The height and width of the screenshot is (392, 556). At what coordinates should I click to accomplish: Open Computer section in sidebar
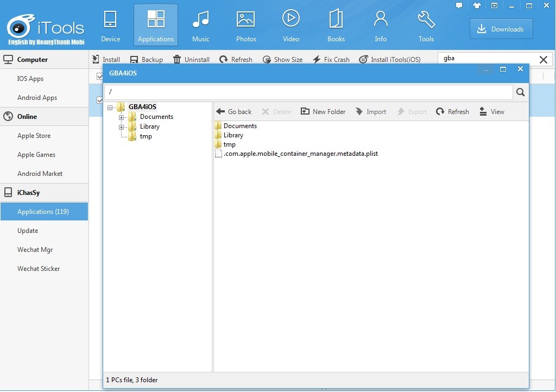point(45,60)
